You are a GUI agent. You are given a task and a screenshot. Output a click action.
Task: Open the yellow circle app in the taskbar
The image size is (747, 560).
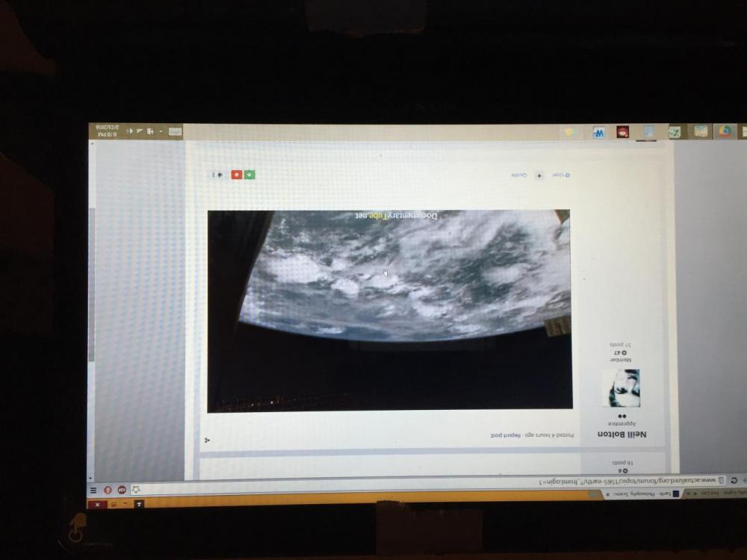568,132
